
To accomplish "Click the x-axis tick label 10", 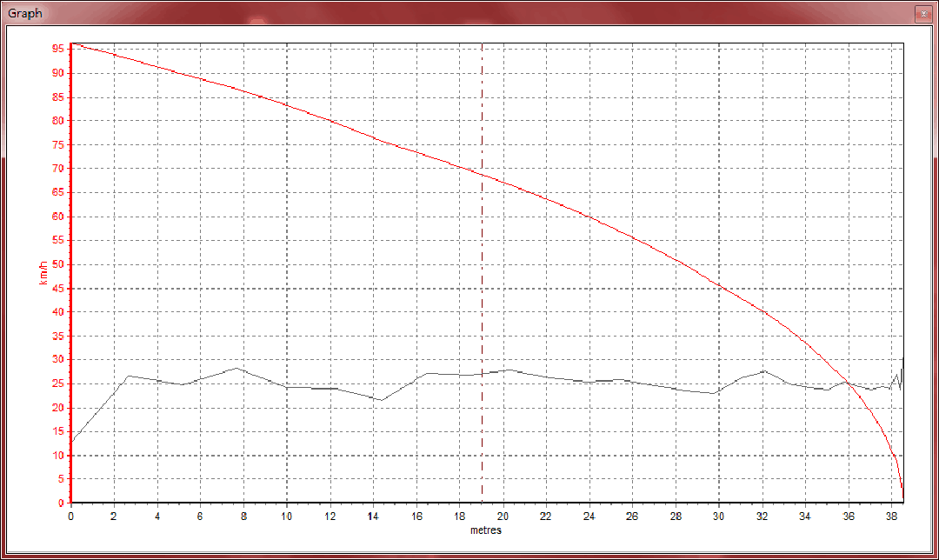I will tap(287, 517).
